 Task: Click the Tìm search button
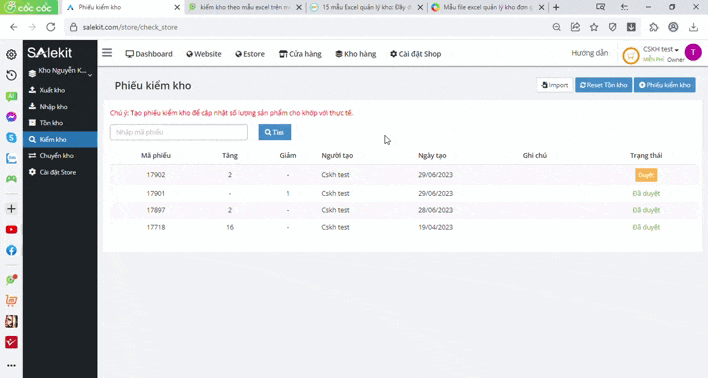click(275, 132)
